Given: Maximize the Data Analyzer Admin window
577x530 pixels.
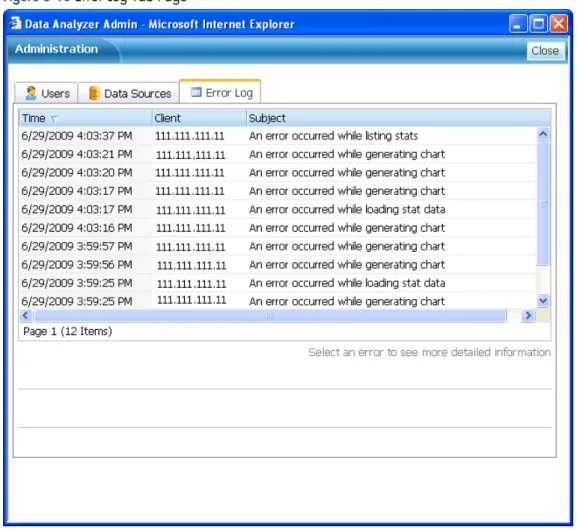Looking at the screenshot, I should 538,24.
